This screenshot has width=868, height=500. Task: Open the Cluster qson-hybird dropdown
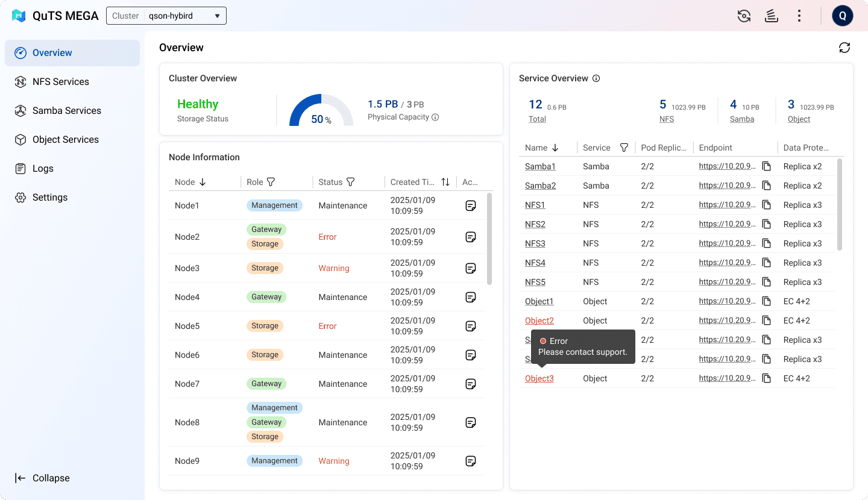166,16
